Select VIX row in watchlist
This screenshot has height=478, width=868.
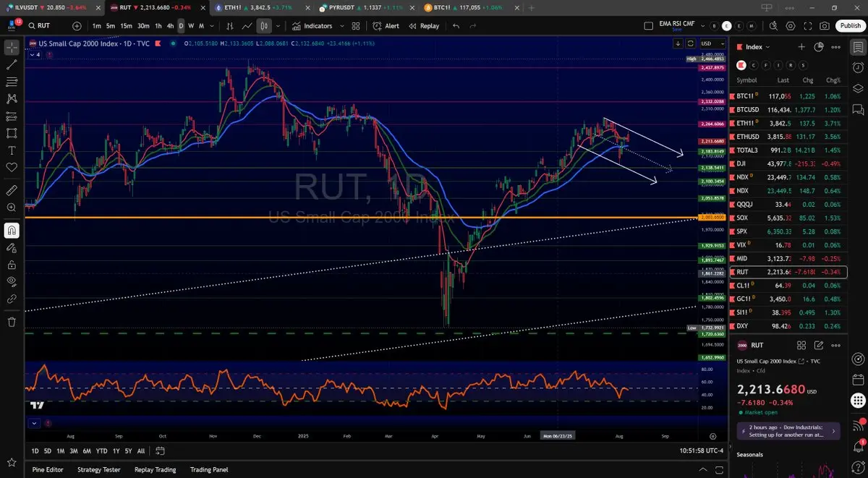pyautogui.click(x=789, y=245)
